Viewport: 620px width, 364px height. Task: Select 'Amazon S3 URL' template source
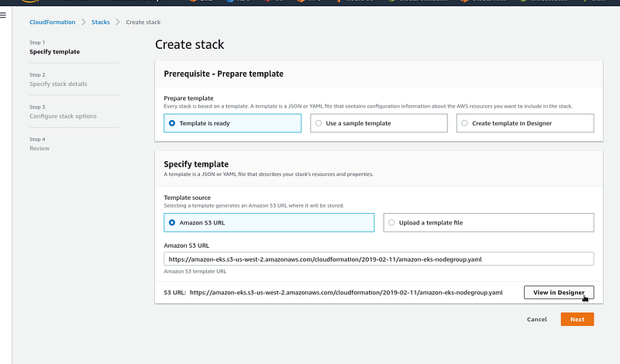tap(269, 222)
